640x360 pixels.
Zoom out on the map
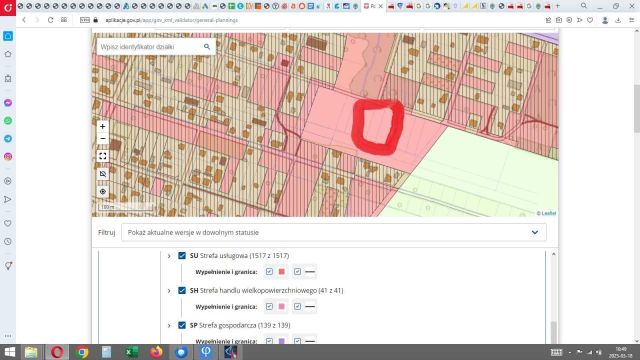click(x=103, y=139)
